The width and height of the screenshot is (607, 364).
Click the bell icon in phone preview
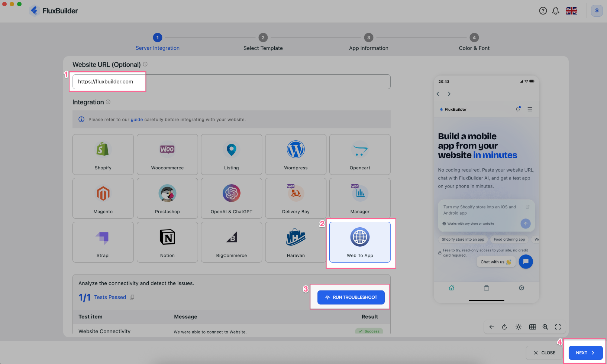[518, 109]
